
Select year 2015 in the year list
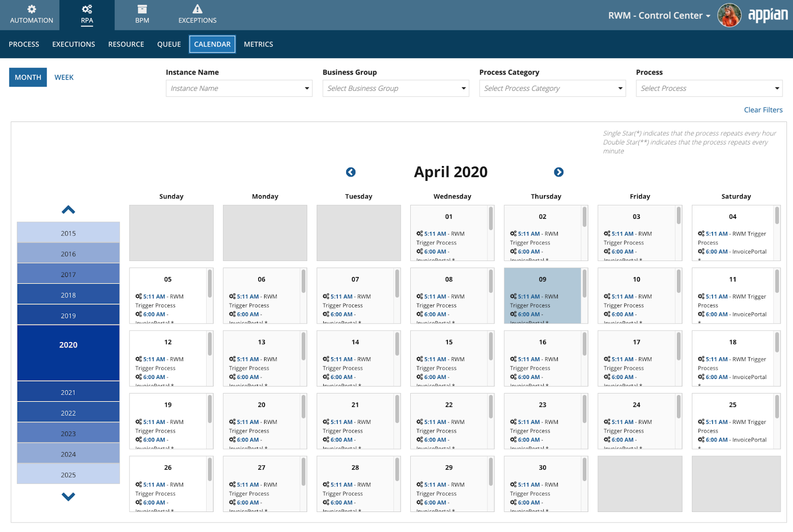click(68, 232)
